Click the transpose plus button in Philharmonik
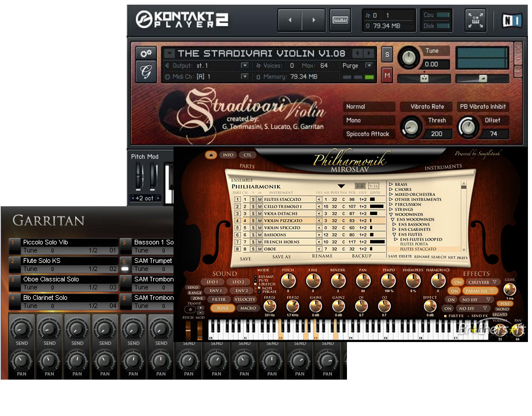Image resolution: width=532 pixels, height=416 pixels. tap(200, 307)
